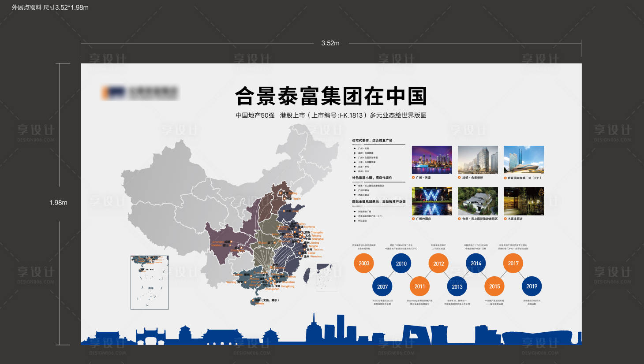Select the 2003 timeline circle
644x364 pixels.
click(x=363, y=263)
